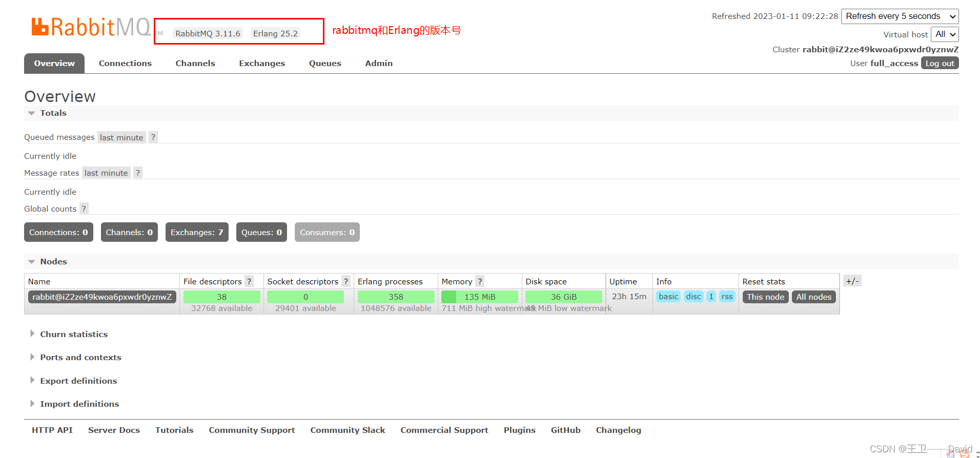The width and height of the screenshot is (980, 458).
Task: Open the HTTP API link
Action: click(x=52, y=430)
